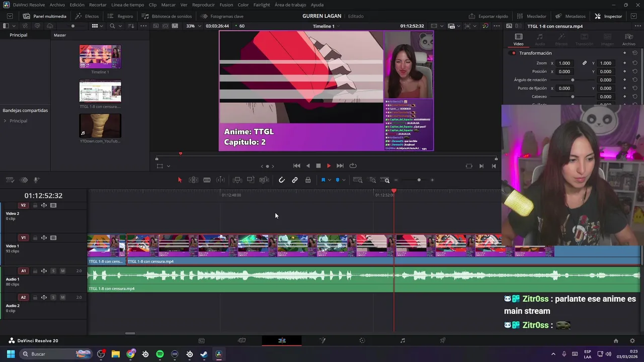
Task: Switch to the Deliver page icon
Action: [x=443, y=340]
